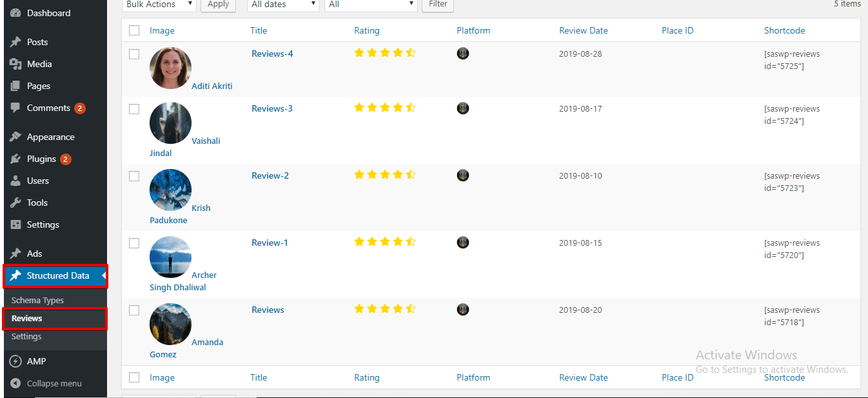This screenshot has width=868, height=398.
Task: Check the select-all checkbox in header row
Action: pos(133,30)
